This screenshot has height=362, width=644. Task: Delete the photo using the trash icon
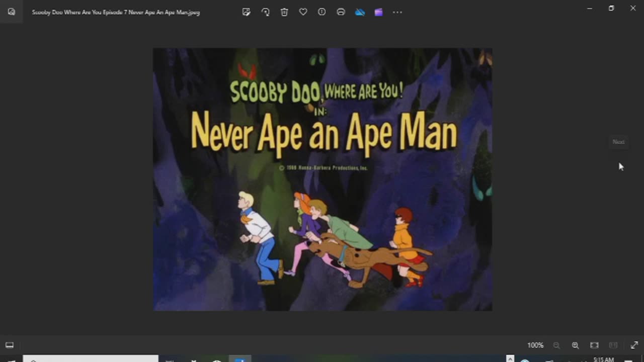(284, 12)
